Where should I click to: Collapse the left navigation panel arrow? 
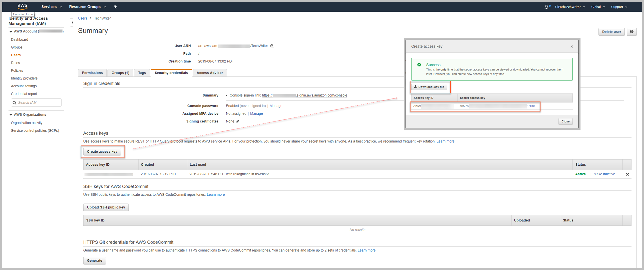[72, 22]
